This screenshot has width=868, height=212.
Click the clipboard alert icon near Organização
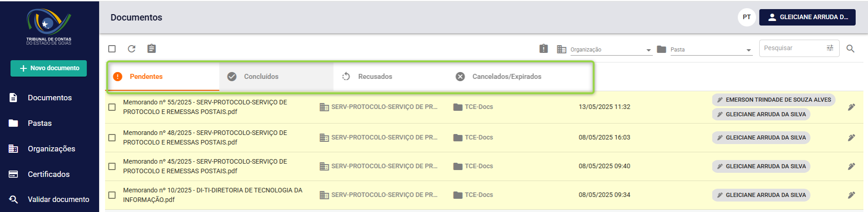click(x=543, y=48)
